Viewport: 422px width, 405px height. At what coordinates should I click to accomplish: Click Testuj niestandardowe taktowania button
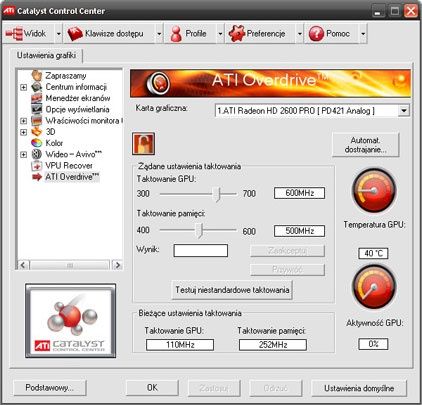tap(232, 290)
